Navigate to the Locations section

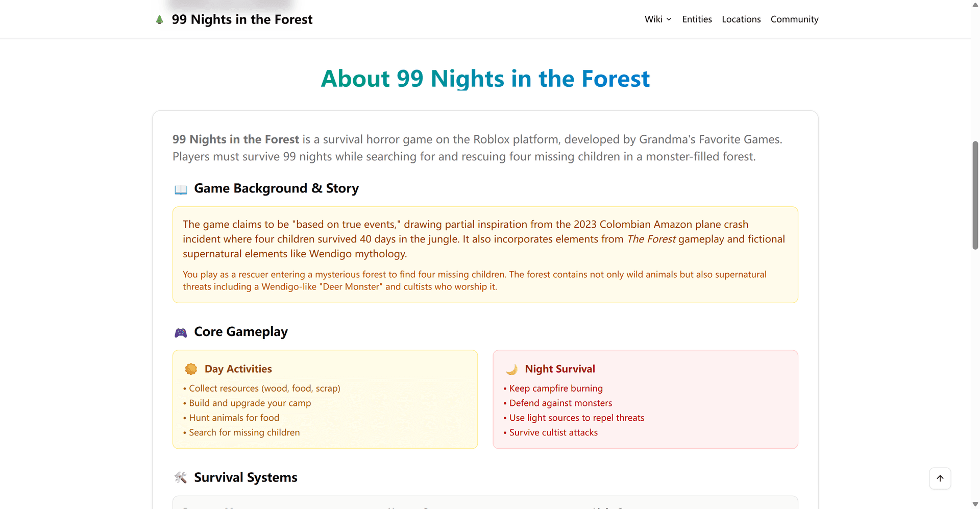pos(741,19)
